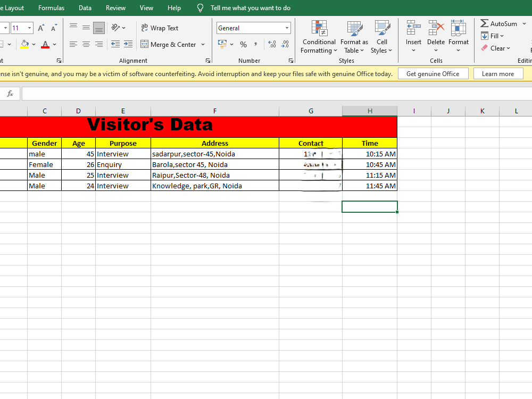
Task: Open the Clear menu
Action: 496,48
